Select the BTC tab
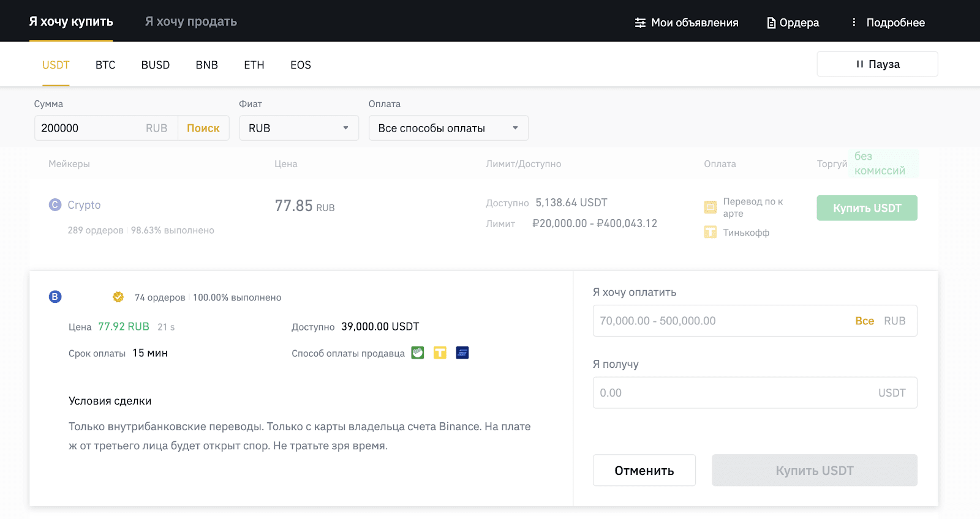This screenshot has height=519, width=980. click(105, 65)
